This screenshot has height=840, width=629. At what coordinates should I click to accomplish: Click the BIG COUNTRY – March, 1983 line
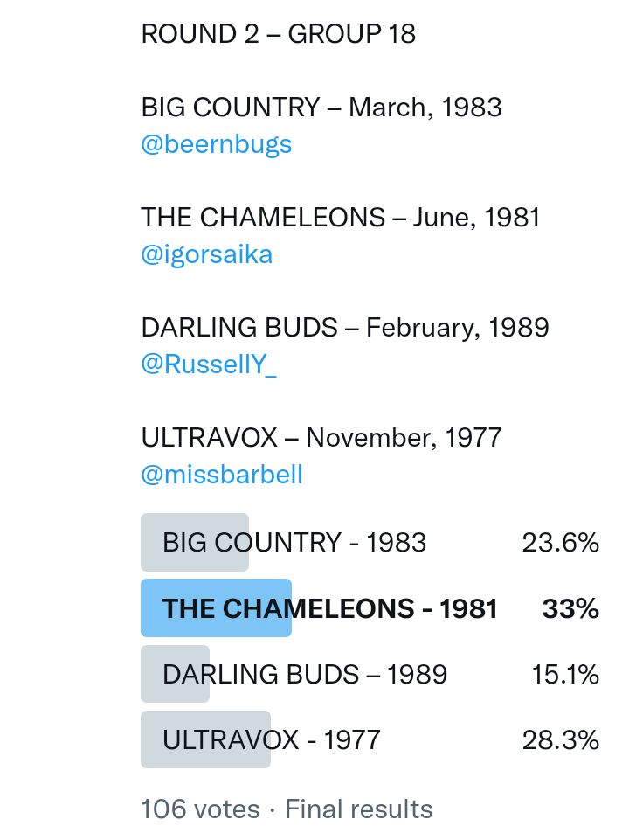321,108
